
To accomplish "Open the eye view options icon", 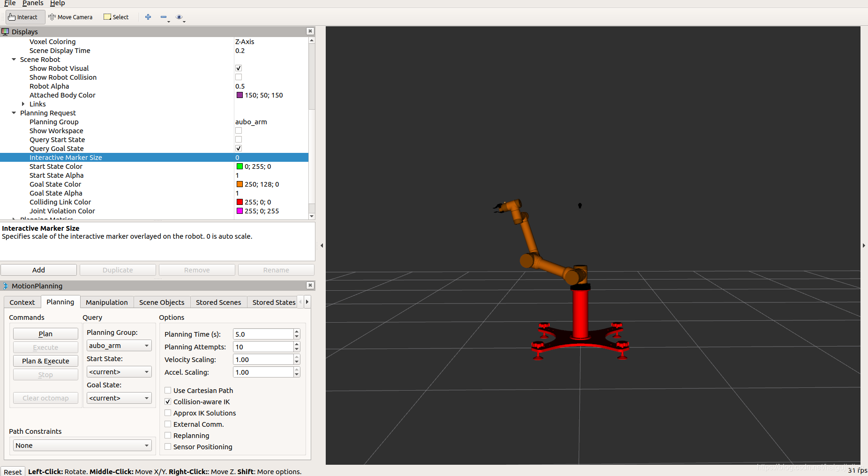I will point(179,17).
